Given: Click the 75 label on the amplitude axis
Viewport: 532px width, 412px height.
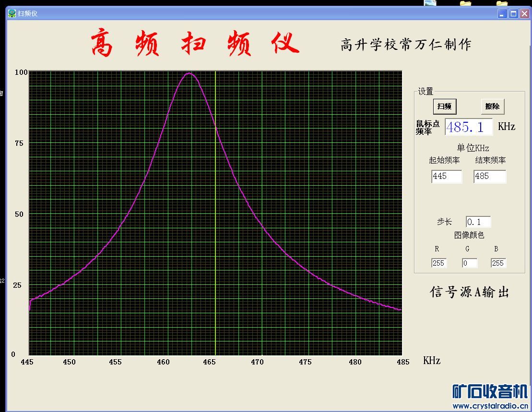Looking at the screenshot, I should pyautogui.click(x=19, y=143).
